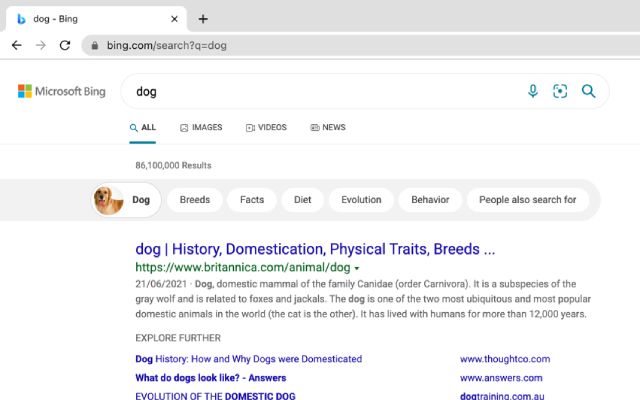Image resolution: width=640 pixels, height=400 pixels.
Task: Click the browser forward arrow
Action: (x=40, y=45)
